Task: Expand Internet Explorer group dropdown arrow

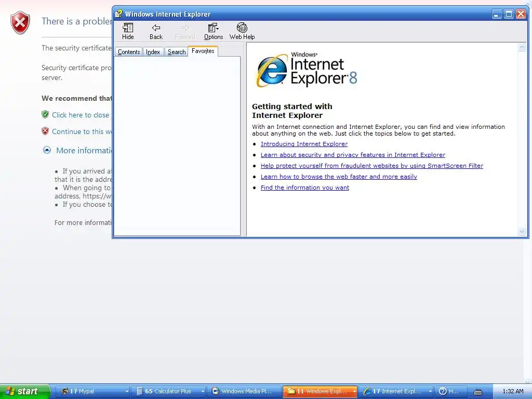Action: [430, 391]
